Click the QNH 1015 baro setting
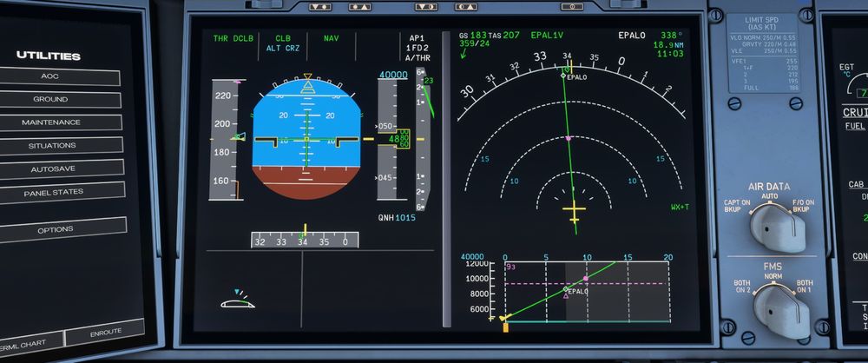The width and height of the screenshot is (868, 363). click(x=397, y=217)
